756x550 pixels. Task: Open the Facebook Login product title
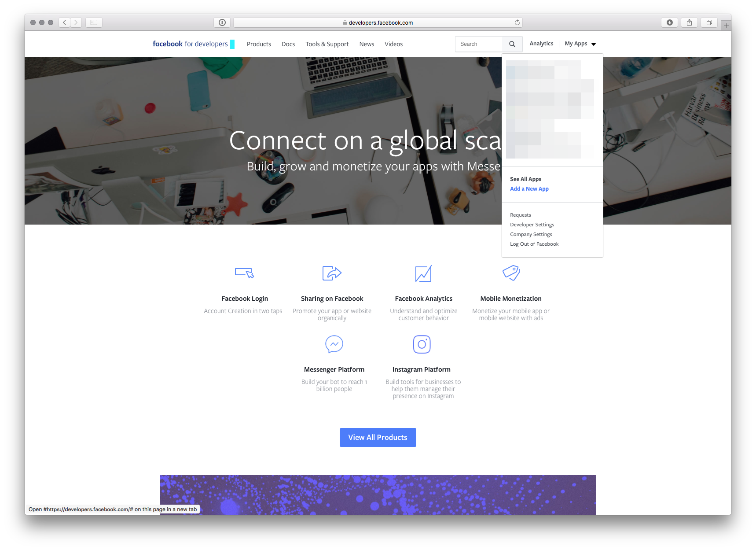tap(245, 299)
